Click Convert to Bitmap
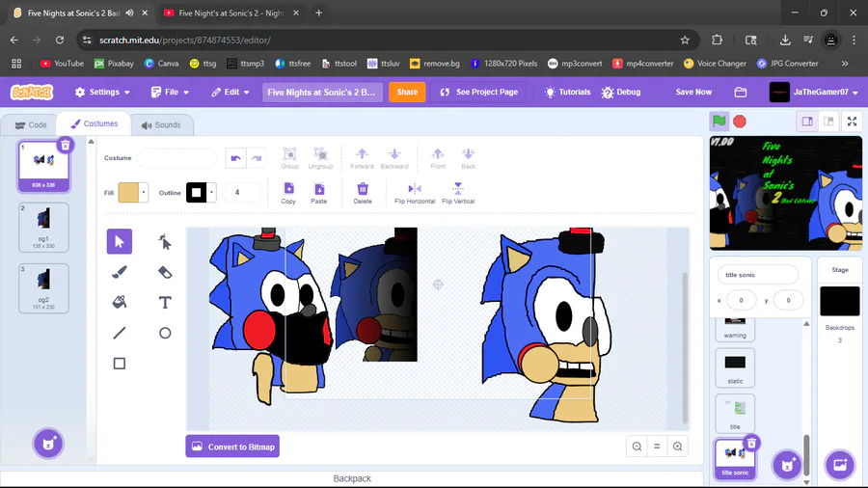868x488 pixels. point(232,447)
